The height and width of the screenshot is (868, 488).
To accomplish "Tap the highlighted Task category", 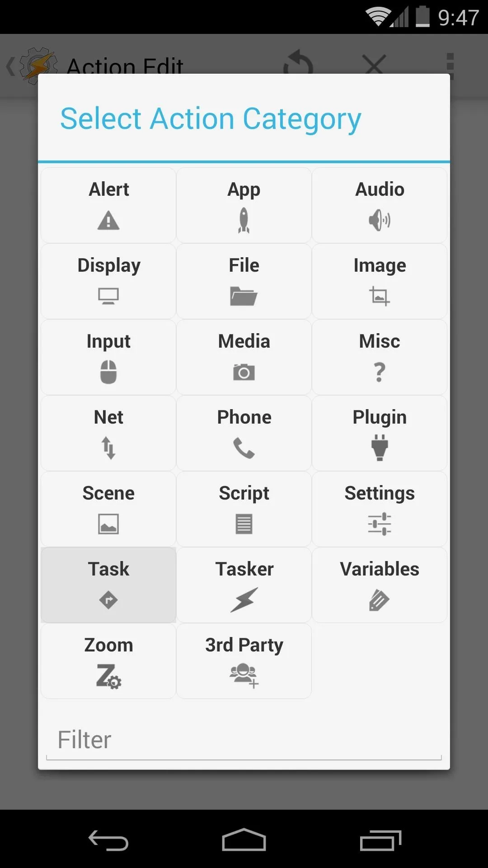I will click(x=108, y=585).
